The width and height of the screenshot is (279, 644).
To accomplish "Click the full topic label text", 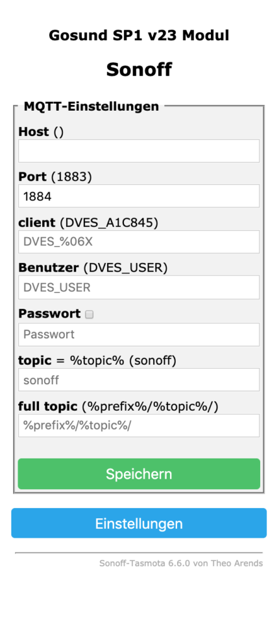I will coord(48,407).
